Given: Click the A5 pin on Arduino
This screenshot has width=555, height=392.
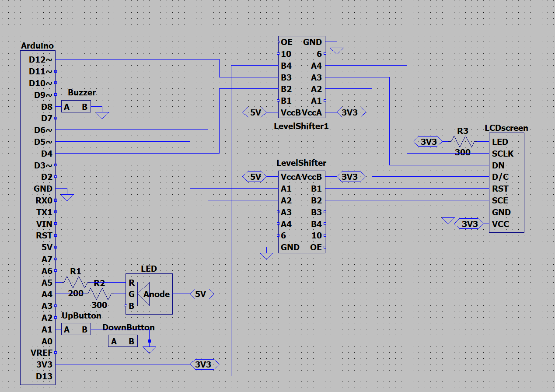Looking at the screenshot, I should click(47, 282).
